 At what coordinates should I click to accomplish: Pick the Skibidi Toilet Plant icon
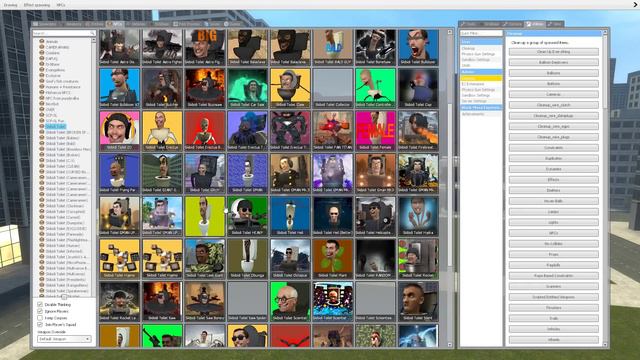point(333,259)
